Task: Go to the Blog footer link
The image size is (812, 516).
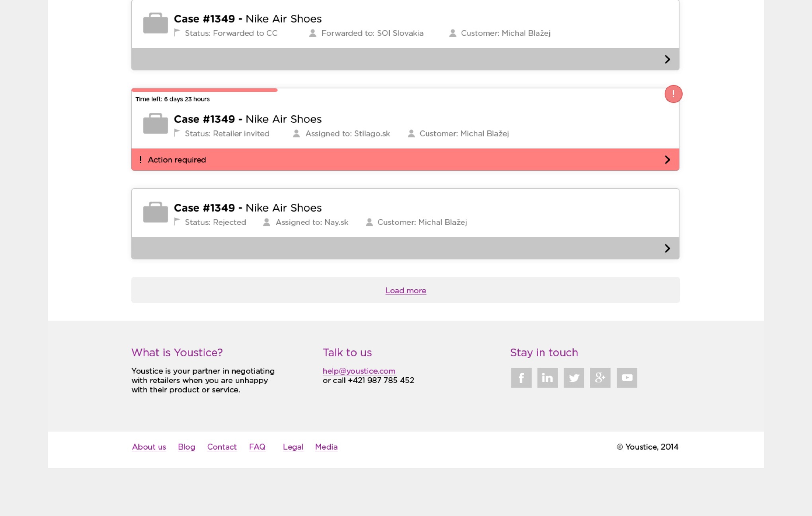Action: pos(186,447)
